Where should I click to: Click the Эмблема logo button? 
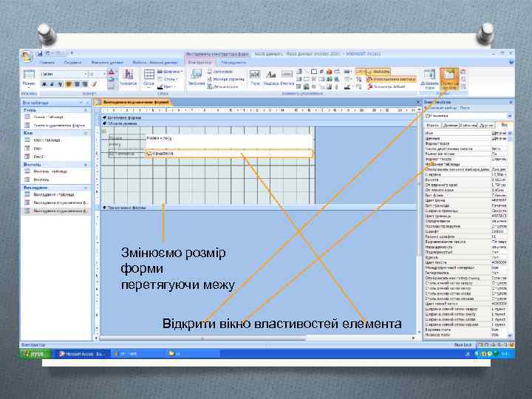[197, 78]
